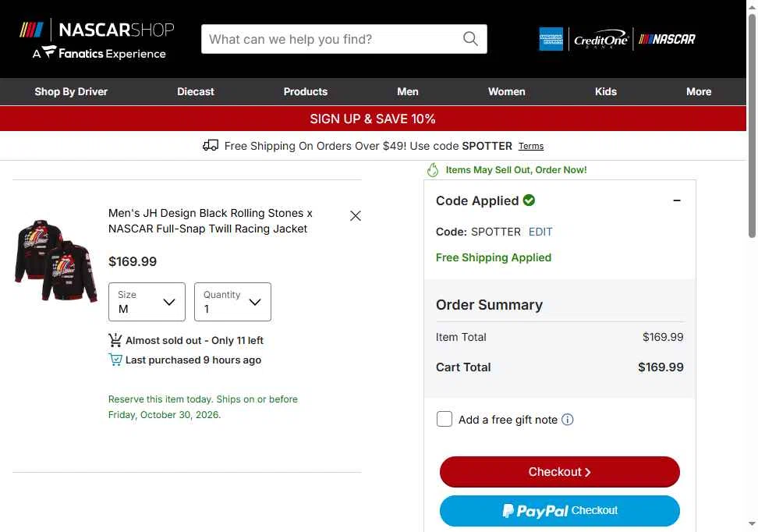Viewport: 758px width, 532px height.
Task: Open the Quantity dropdown
Action: click(x=232, y=302)
